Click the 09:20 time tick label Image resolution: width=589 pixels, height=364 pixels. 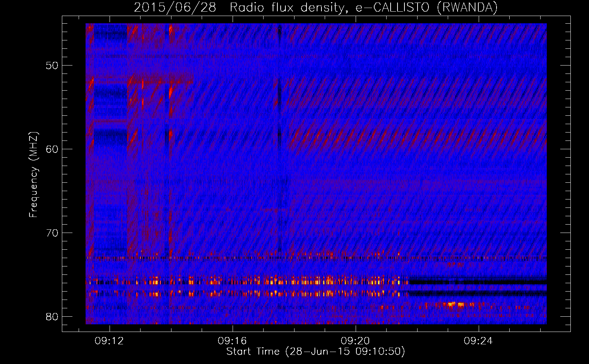coord(355,341)
